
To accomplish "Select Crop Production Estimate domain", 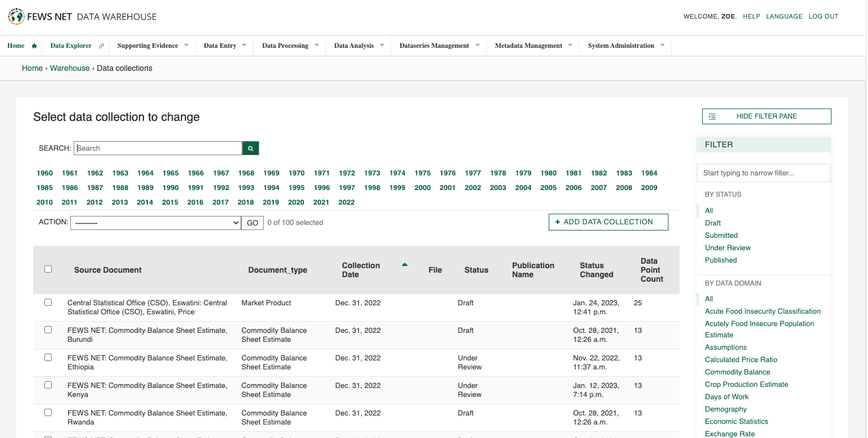I will [x=747, y=385].
